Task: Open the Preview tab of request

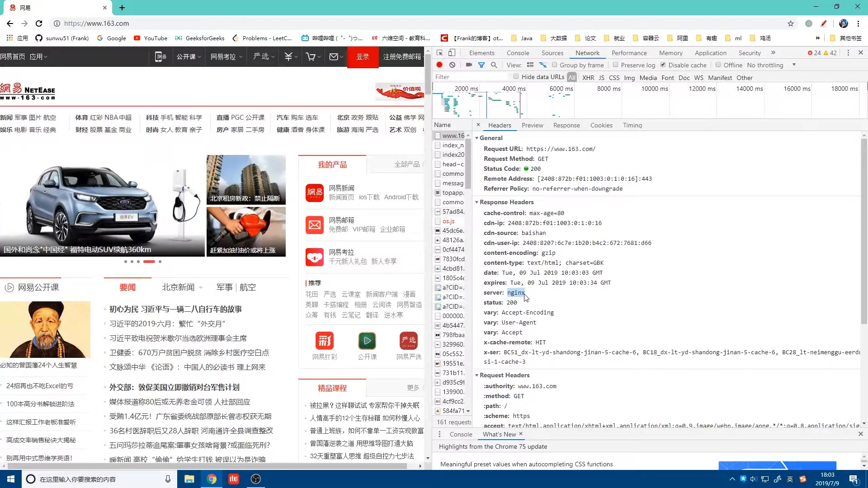Action: coord(532,125)
